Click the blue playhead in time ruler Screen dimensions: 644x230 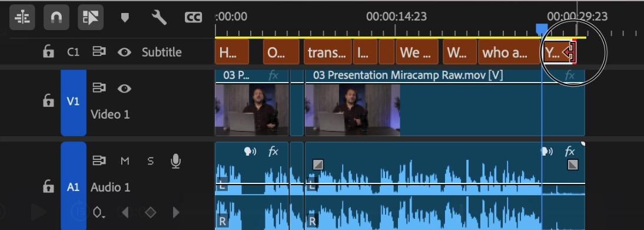pos(542,29)
